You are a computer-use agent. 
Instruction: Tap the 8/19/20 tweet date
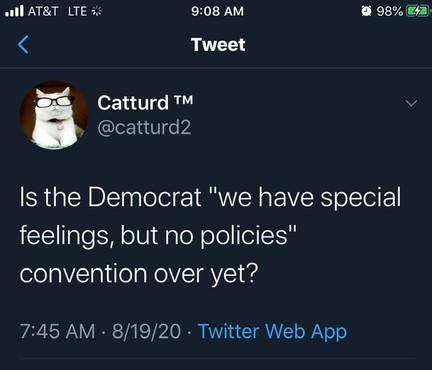tap(146, 331)
